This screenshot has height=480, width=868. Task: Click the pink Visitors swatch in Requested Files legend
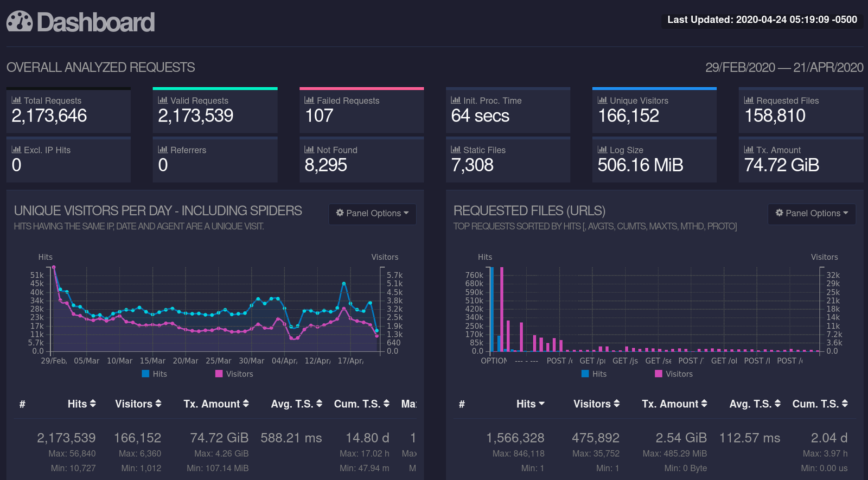[659, 374]
